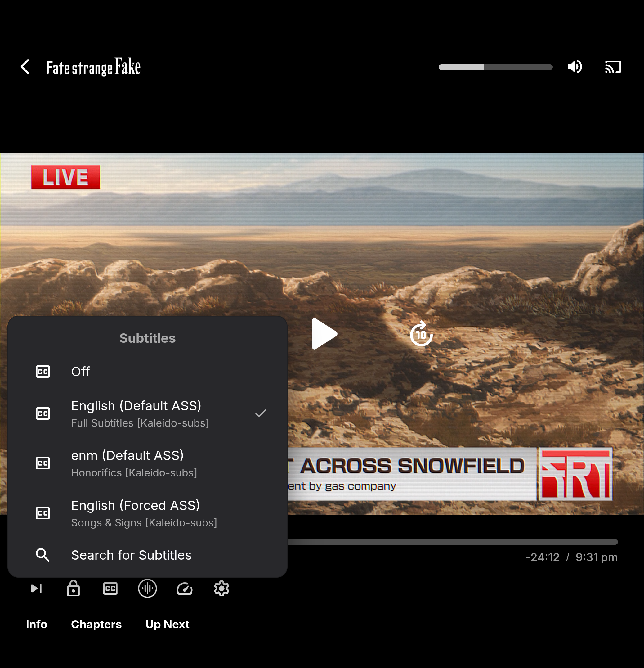Lock the player controls with padlock icon
The width and height of the screenshot is (644, 668).
[73, 588]
